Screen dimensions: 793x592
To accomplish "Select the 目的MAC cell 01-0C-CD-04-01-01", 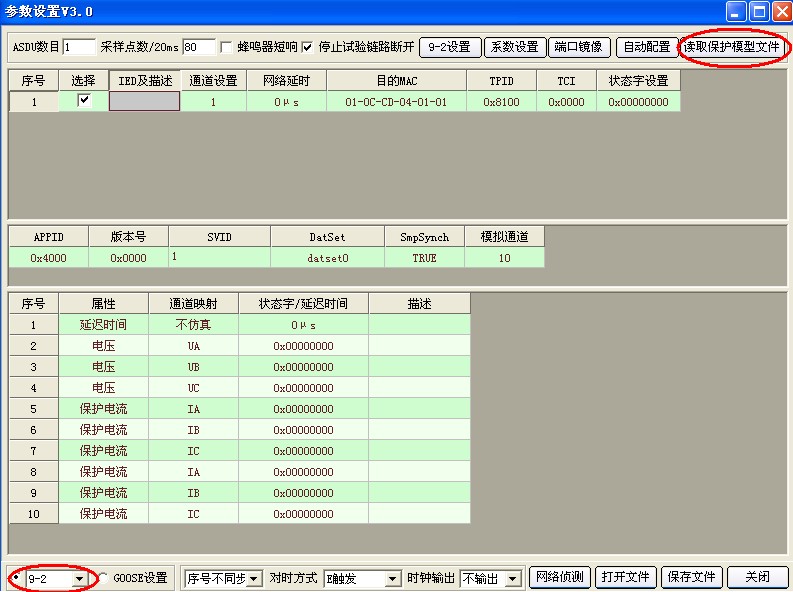I will (x=396, y=102).
